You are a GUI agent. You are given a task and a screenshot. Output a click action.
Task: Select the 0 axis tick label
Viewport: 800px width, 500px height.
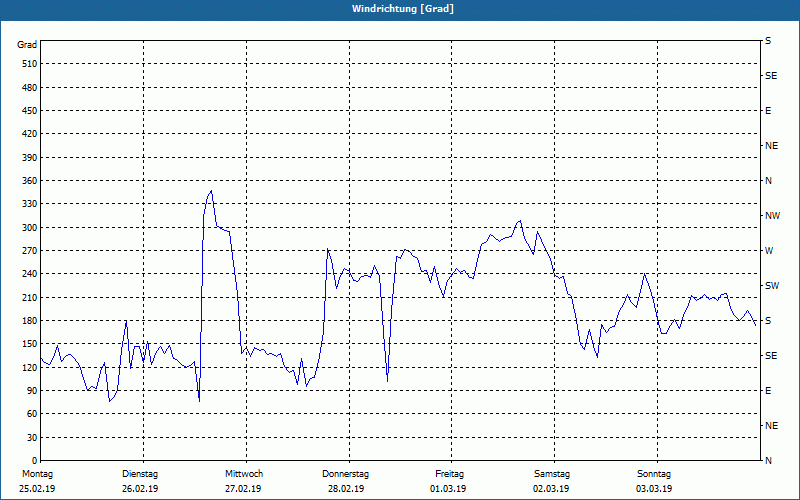pos(34,461)
